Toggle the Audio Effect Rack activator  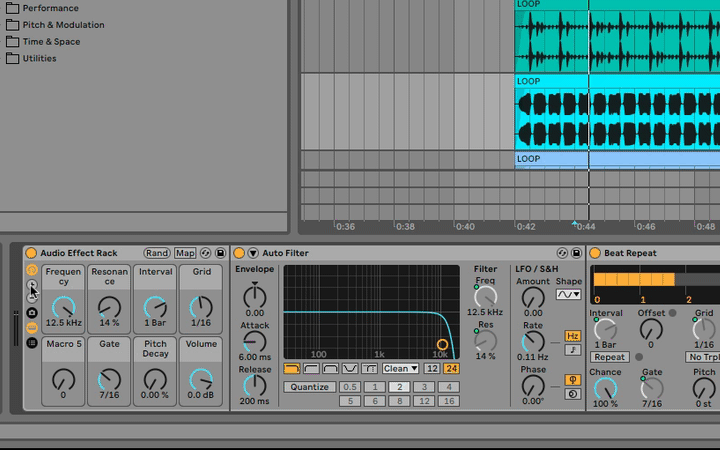[x=31, y=253]
